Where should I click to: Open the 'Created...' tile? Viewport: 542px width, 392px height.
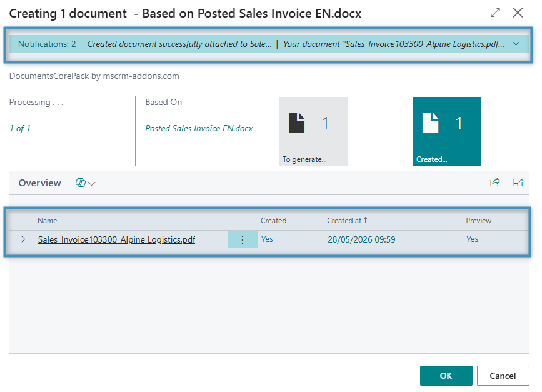[x=446, y=131]
